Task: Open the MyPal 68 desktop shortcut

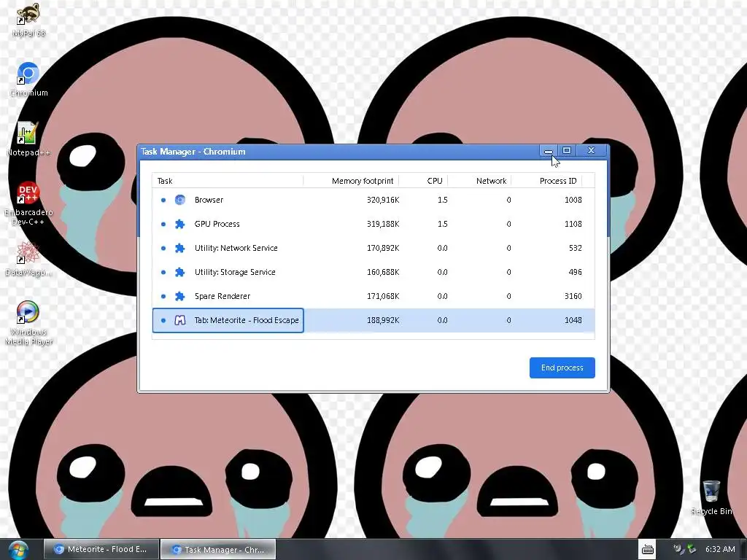Action: click(x=28, y=19)
